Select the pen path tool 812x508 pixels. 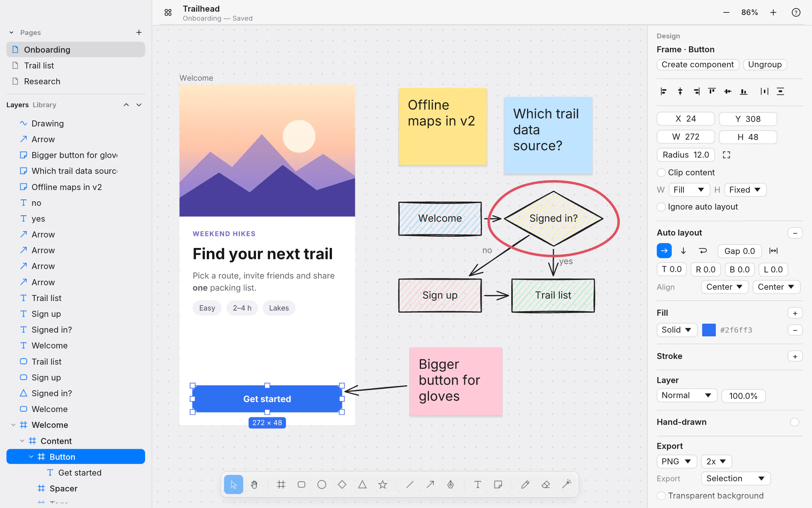(450, 484)
